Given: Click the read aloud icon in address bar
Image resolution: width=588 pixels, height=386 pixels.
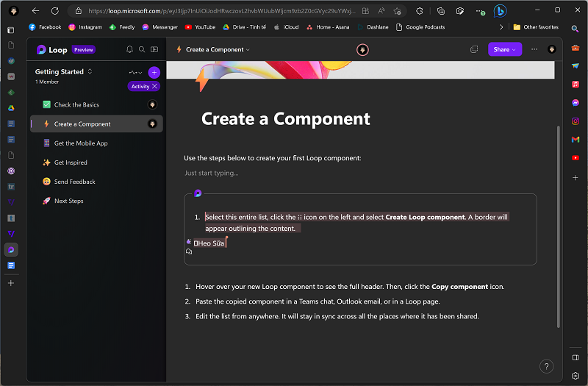Looking at the screenshot, I should [381, 11].
